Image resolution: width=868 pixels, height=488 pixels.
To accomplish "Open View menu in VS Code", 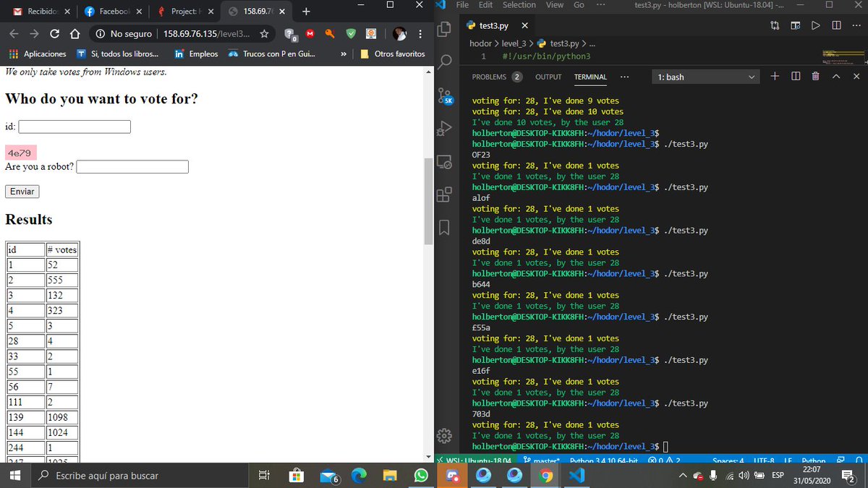I will (555, 5).
